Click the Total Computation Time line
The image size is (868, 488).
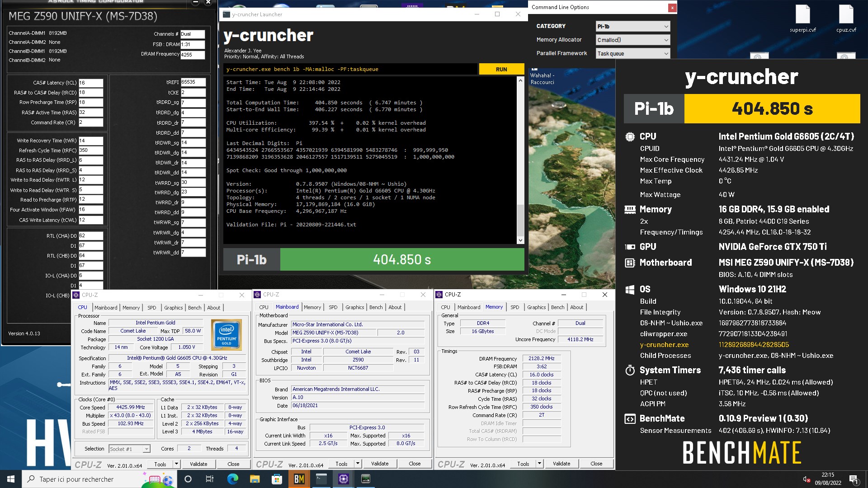tap(325, 103)
